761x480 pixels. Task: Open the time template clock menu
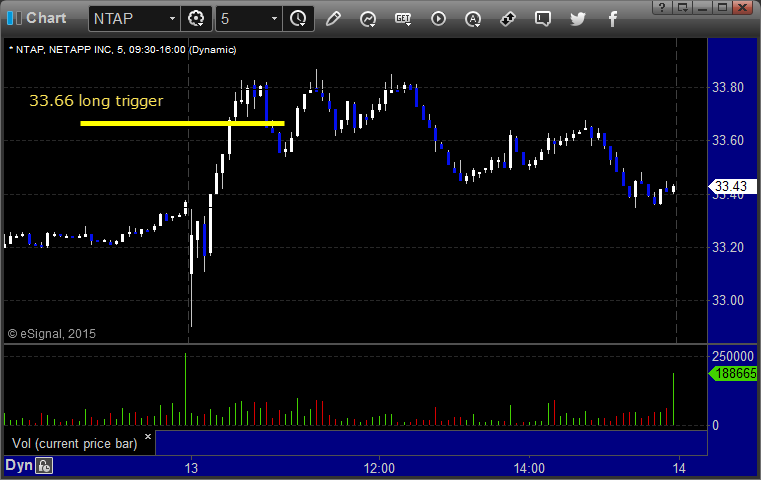pos(298,19)
